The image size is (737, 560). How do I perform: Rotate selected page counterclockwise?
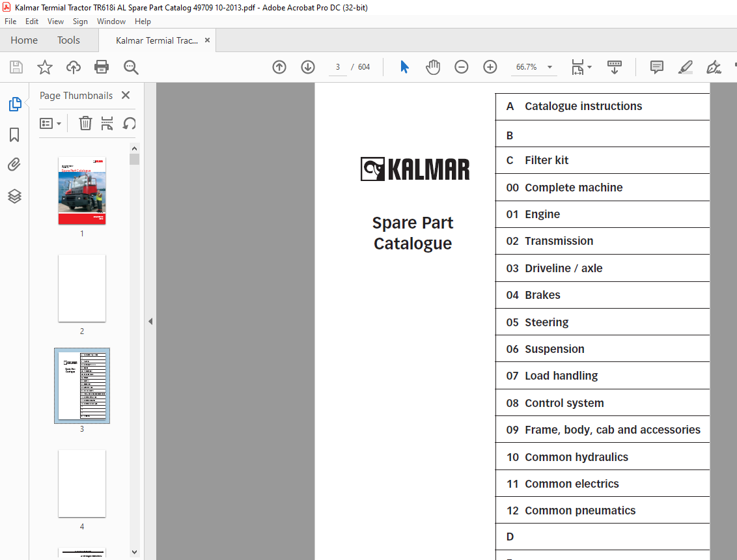click(x=130, y=123)
